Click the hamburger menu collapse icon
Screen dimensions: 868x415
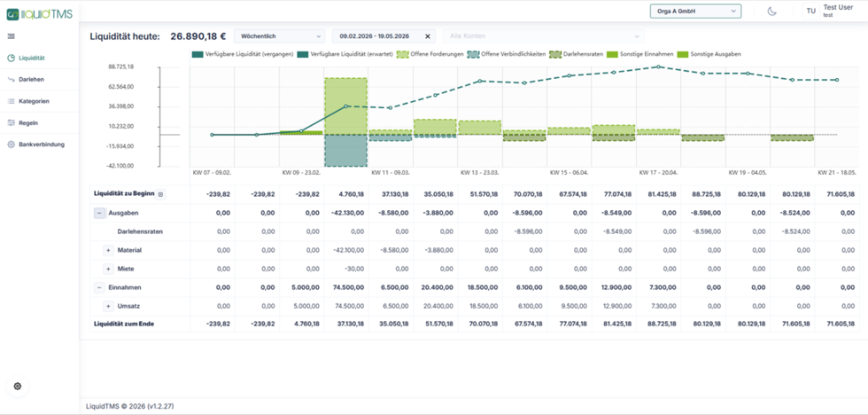11,36
